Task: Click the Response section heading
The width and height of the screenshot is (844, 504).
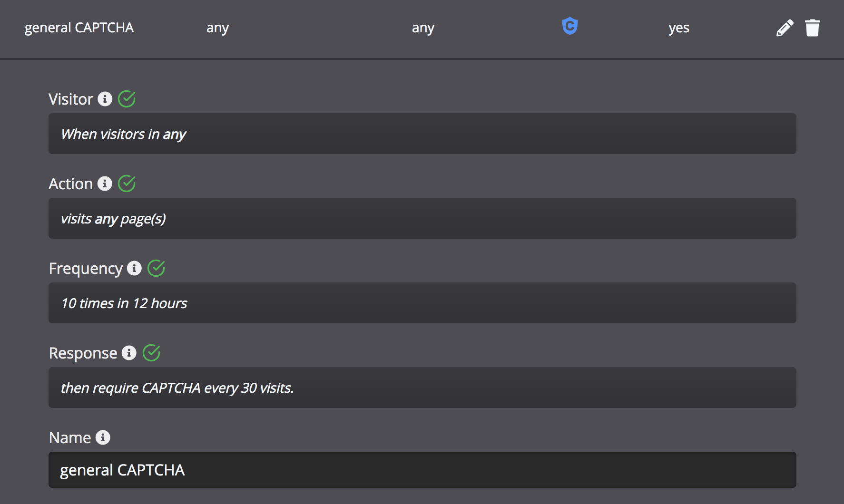Action: tap(83, 353)
